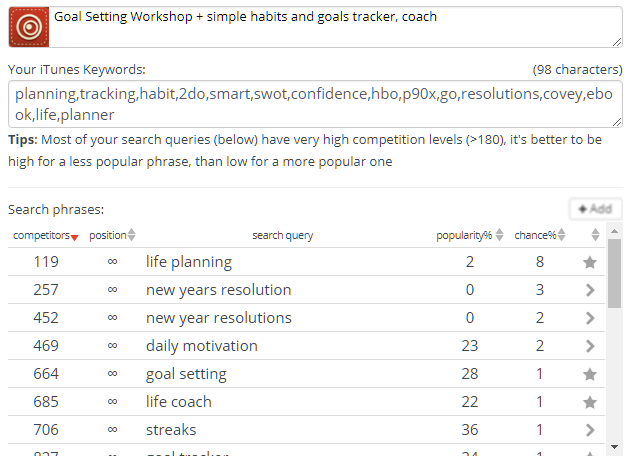Sort by competitors column
The height and width of the screenshot is (470, 638).
pos(46,236)
